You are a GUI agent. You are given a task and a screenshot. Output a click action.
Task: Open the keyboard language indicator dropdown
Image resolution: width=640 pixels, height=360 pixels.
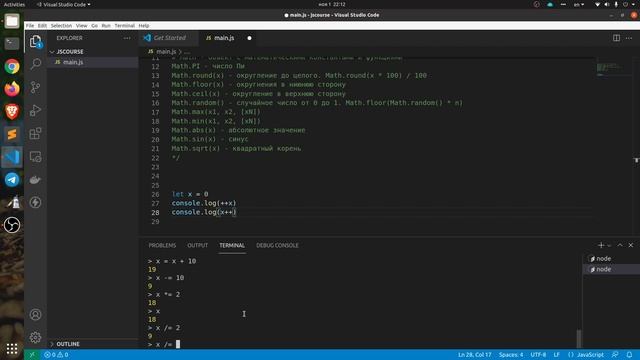point(579,4)
